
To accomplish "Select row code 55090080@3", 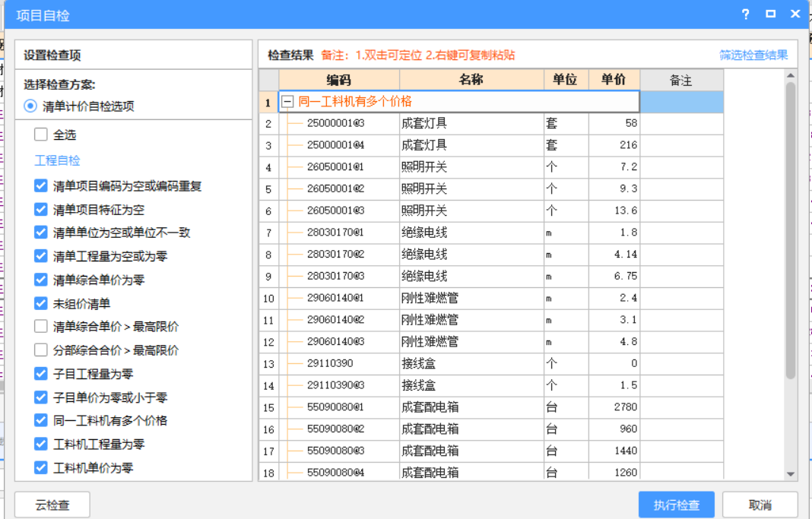I will (x=335, y=450).
